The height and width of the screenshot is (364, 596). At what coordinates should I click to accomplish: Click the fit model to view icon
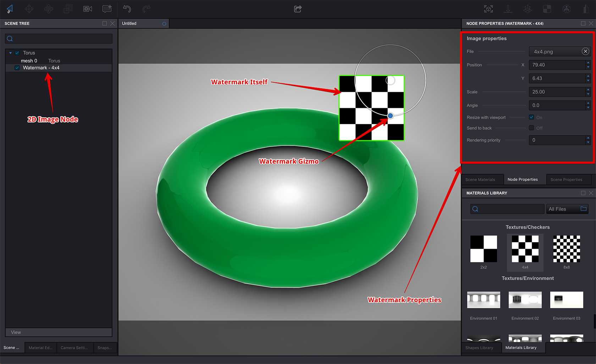(x=488, y=9)
